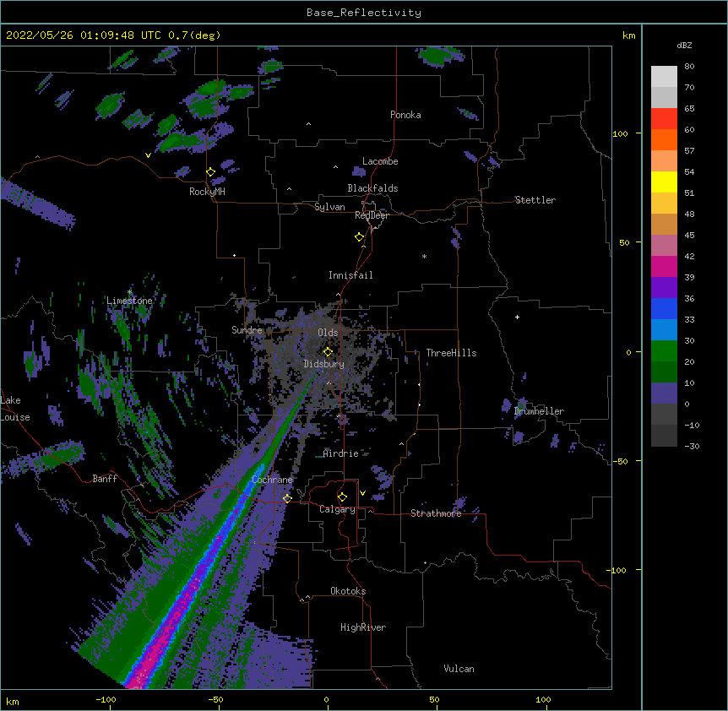728x711 pixels.
Task: Click the yellow diamond marker above RockyMH
Action: (x=211, y=172)
